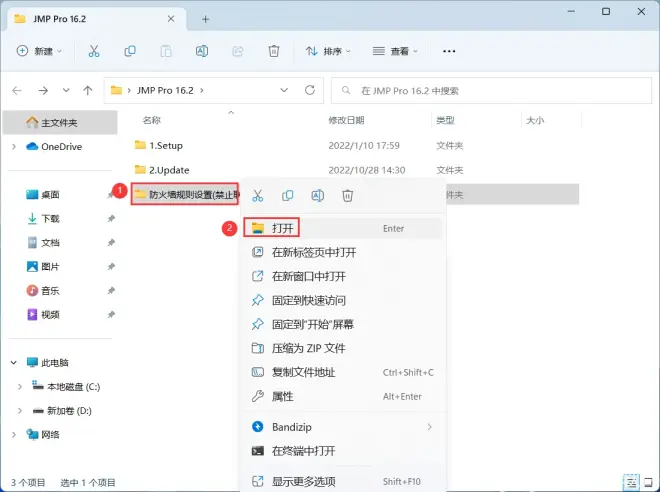The height and width of the screenshot is (492, 660).
Task: Choose 复制文件地址
Action: pos(343,372)
